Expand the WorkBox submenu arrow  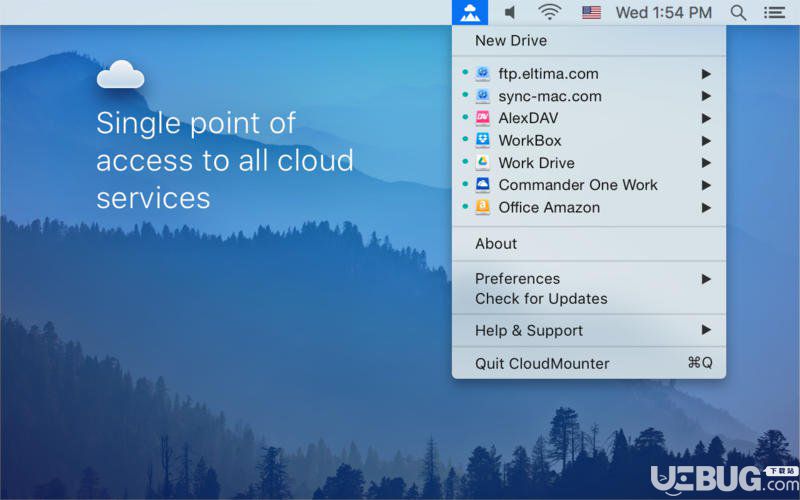pyautogui.click(x=706, y=141)
